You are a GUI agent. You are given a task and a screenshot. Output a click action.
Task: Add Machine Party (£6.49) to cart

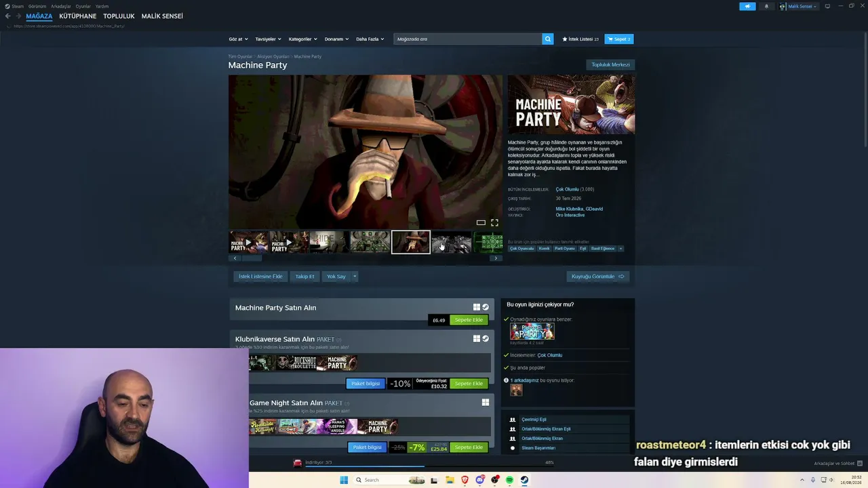point(469,320)
